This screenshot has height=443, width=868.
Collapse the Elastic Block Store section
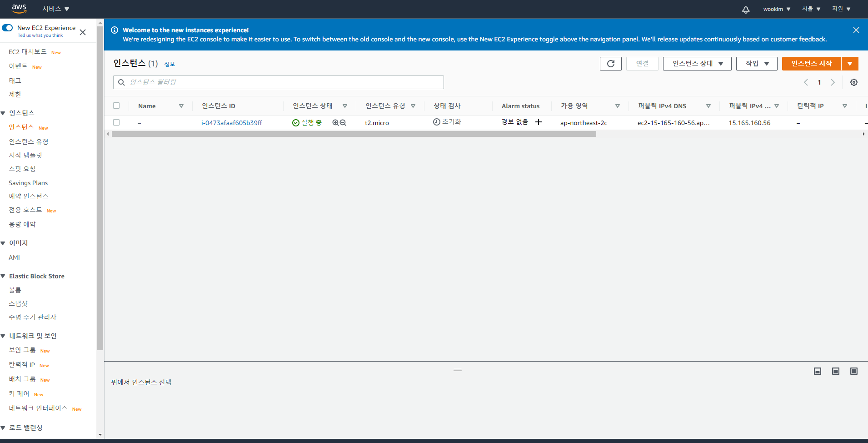pyautogui.click(x=3, y=276)
